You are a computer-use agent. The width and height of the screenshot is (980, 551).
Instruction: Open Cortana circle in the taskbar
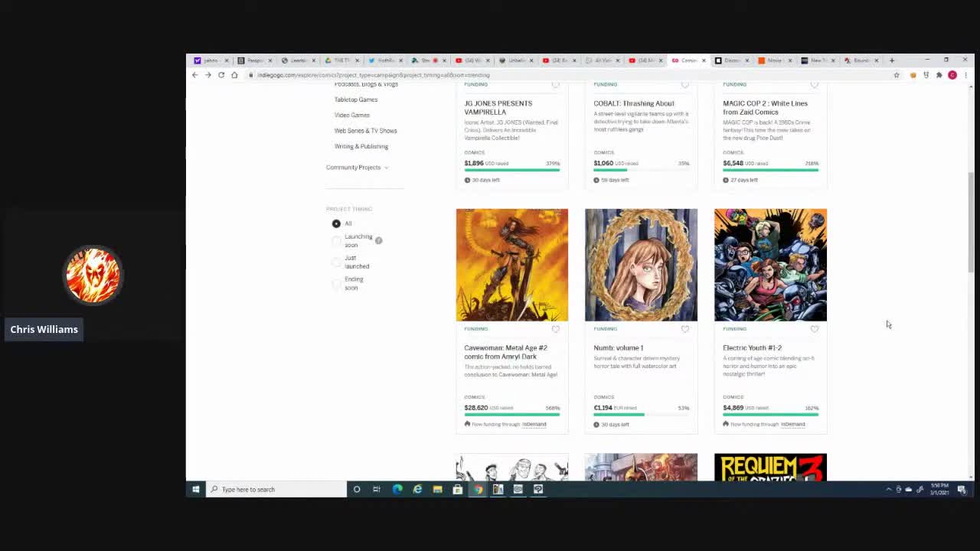pos(357,489)
